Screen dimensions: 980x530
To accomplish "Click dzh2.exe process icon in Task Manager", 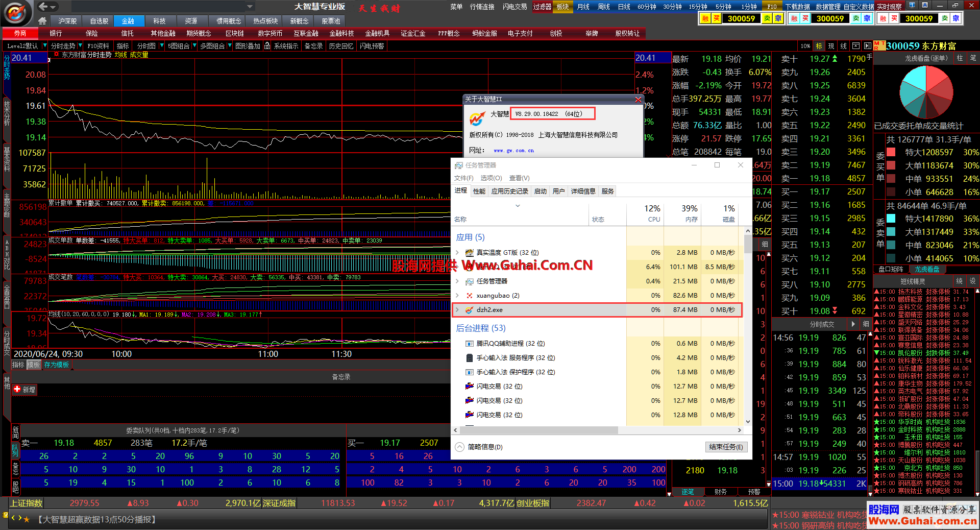I will [x=469, y=310].
